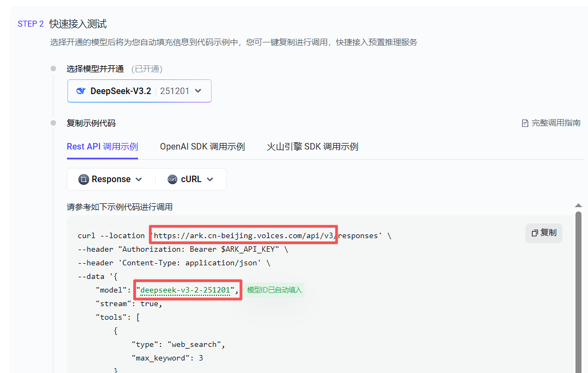This screenshot has width=588, height=373.
Task: Click the DeepSeek whale logo icon
Action: click(x=81, y=91)
